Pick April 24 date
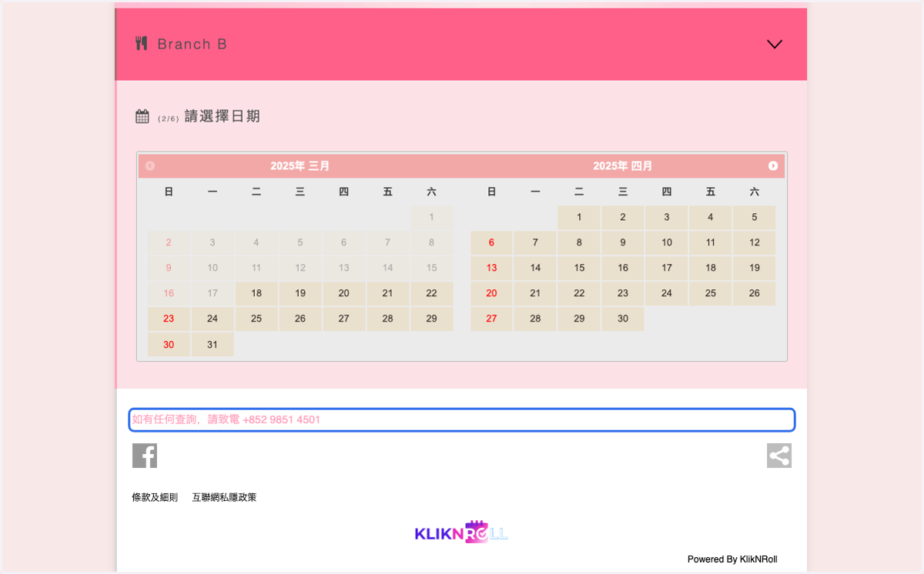Screen dimensions: 924x574 click(667, 293)
